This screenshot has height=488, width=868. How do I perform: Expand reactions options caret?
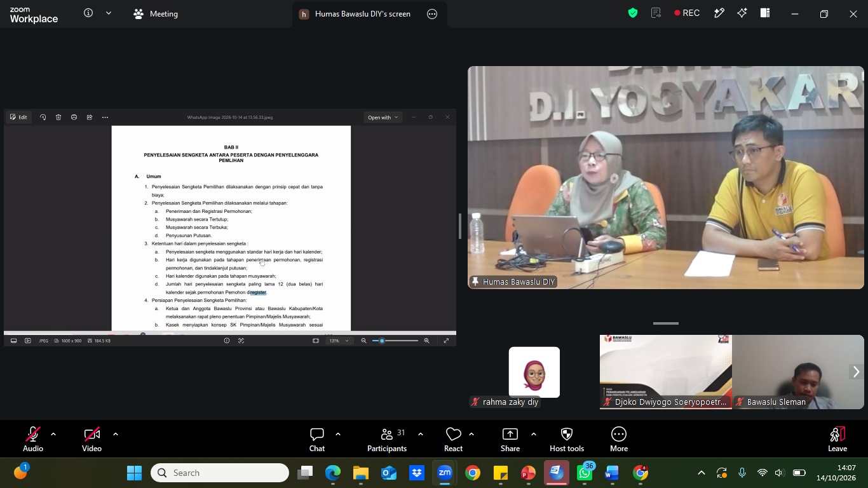[471, 434]
